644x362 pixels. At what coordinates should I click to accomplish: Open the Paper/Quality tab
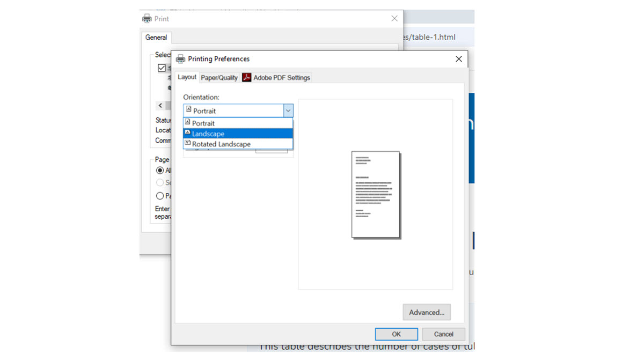219,78
